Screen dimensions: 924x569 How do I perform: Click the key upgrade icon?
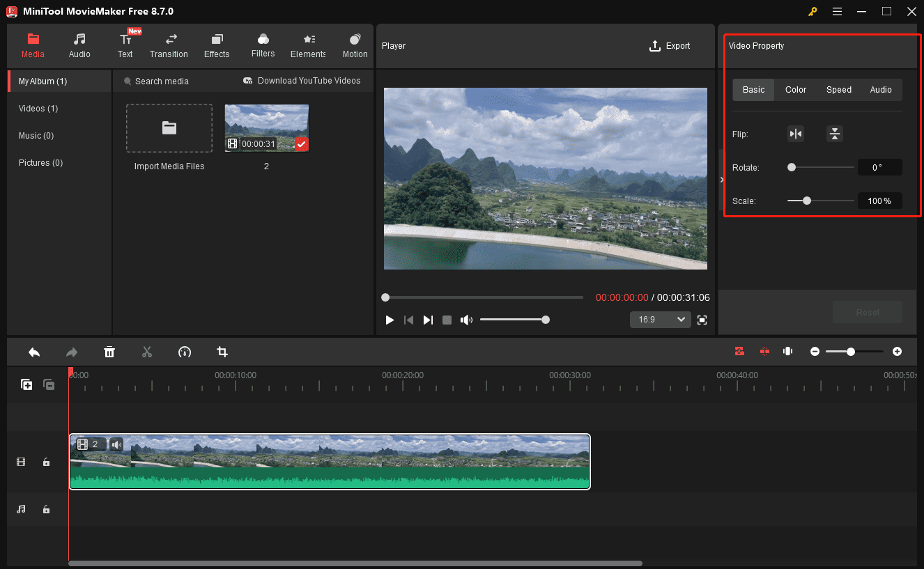pos(813,11)
